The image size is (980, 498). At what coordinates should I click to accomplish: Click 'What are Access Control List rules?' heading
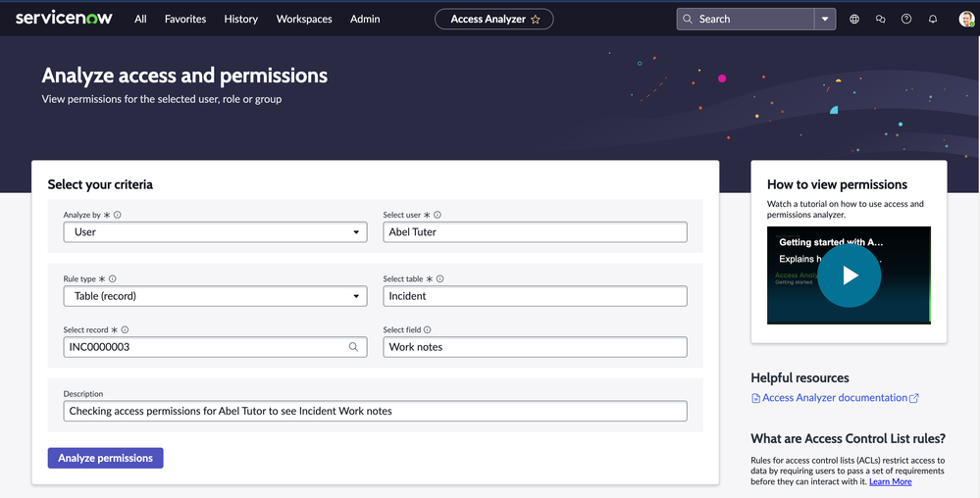tap(849, 438)
